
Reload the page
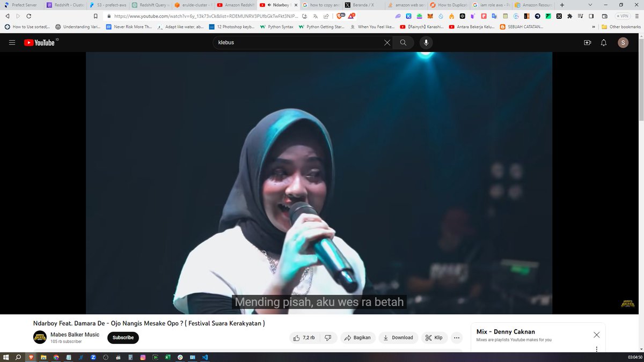(28, 16)
